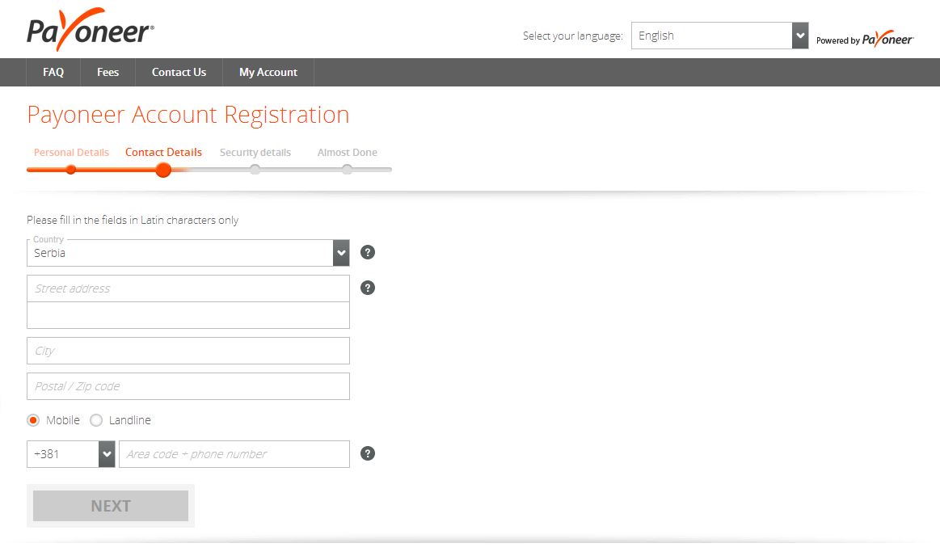This screenshot has height=560, width=940.
Task: Click the Almost Done progress step dot
Action: click(x=347, y=170)
